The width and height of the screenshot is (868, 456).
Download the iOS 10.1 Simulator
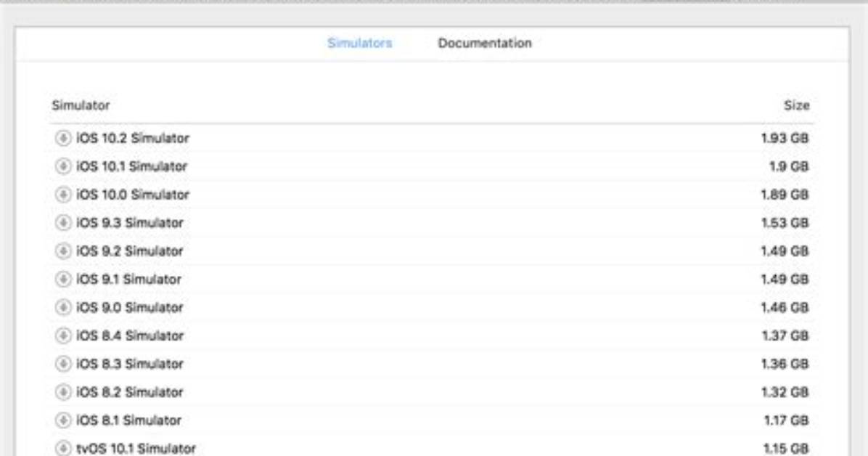click(x=63, y=166)
